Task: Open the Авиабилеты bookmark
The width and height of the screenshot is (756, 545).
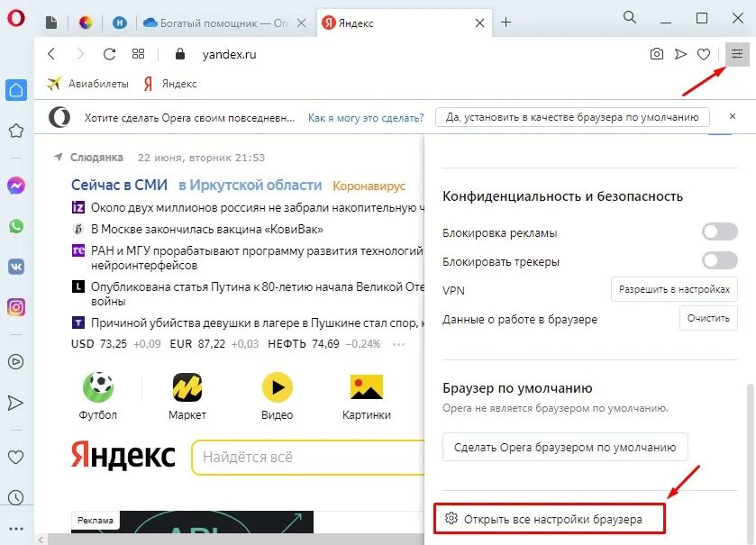Action: pyautogui.click(x=88, y=84)
